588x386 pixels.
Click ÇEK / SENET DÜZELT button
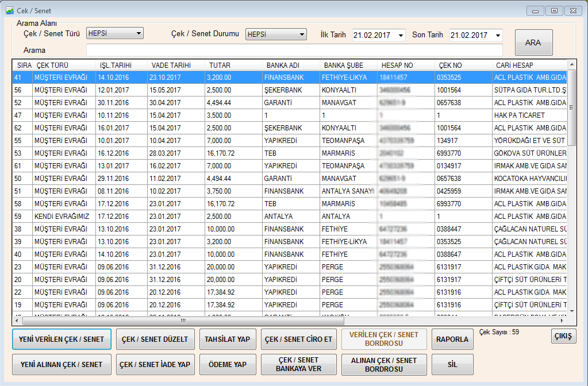click(x=155, y=339)
